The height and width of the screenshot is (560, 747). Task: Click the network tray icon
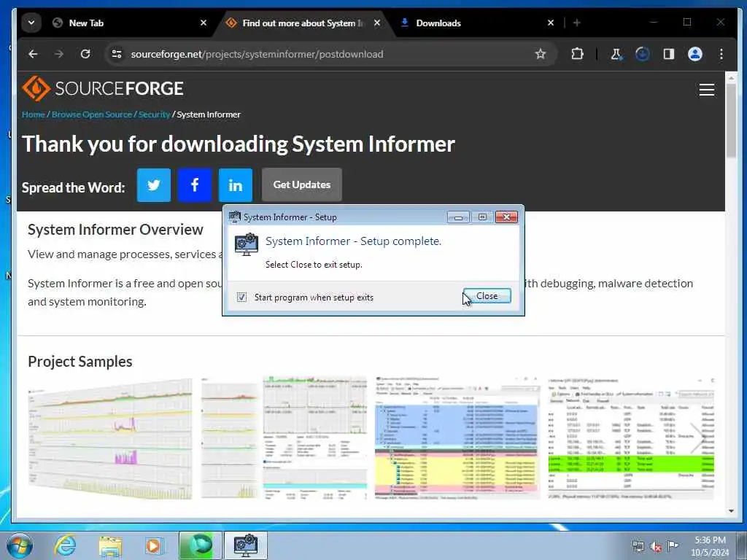(x=638, y=547)
